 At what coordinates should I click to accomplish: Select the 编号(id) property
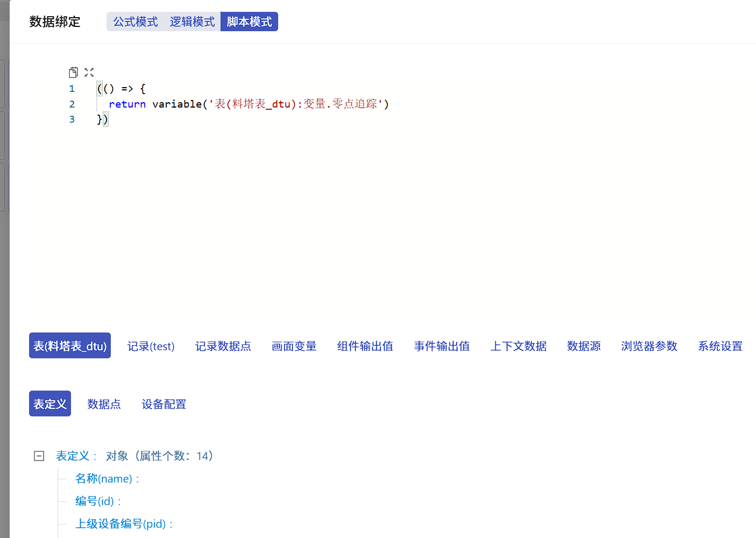pyautogui.click(x=98, y=501)
